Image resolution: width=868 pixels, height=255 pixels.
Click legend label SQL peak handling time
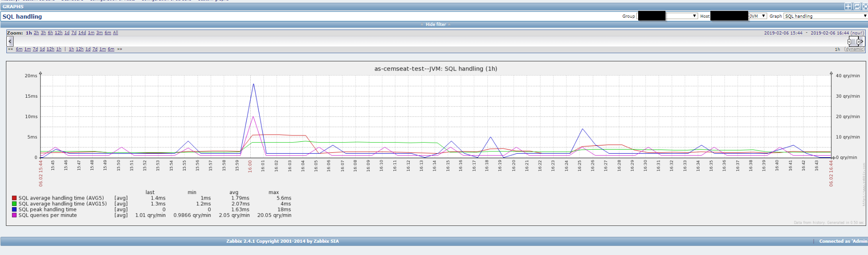pos(47,210)
